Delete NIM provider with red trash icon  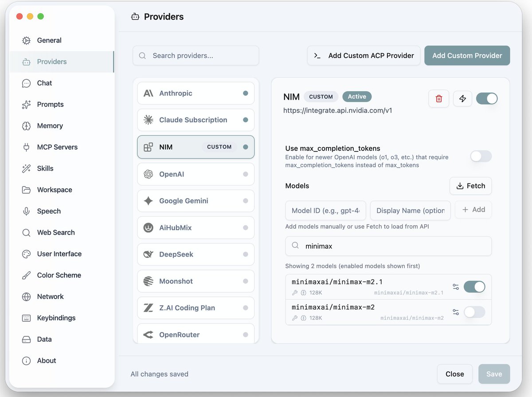[x=439, y=98]
